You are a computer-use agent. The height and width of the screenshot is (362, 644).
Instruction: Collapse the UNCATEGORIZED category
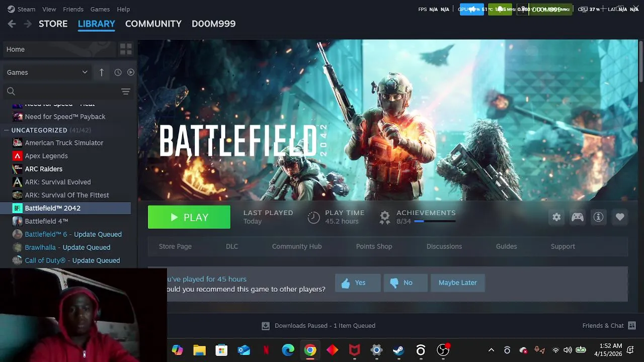pos(6,130)
